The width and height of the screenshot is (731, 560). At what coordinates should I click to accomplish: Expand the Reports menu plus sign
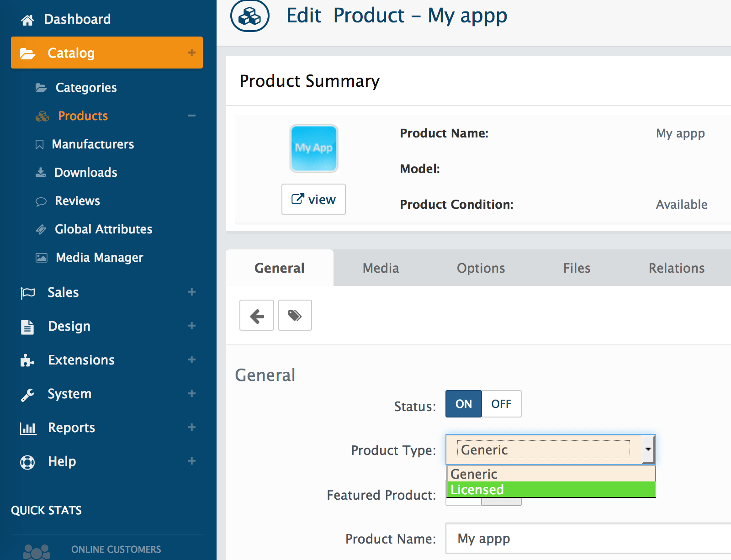(192, 427)
